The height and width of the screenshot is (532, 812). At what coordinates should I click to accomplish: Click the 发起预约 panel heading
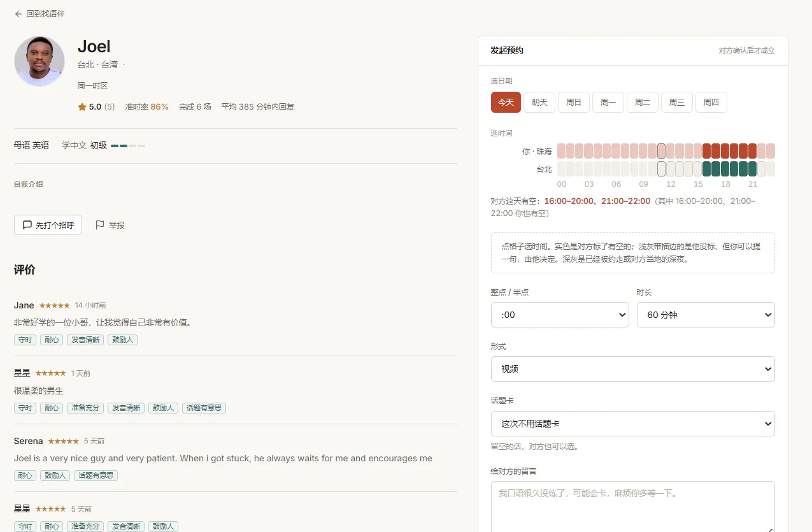pos(507,50)
